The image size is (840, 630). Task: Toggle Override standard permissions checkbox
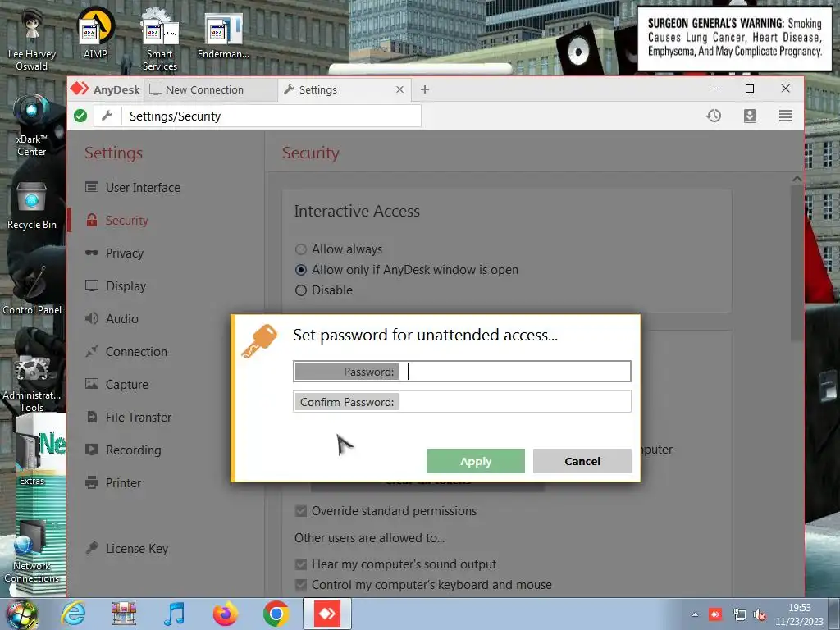click(301, 511)
